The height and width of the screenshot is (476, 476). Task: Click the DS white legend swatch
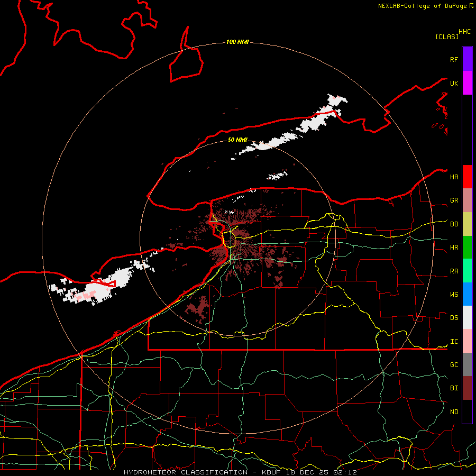(x=467, y=317)
